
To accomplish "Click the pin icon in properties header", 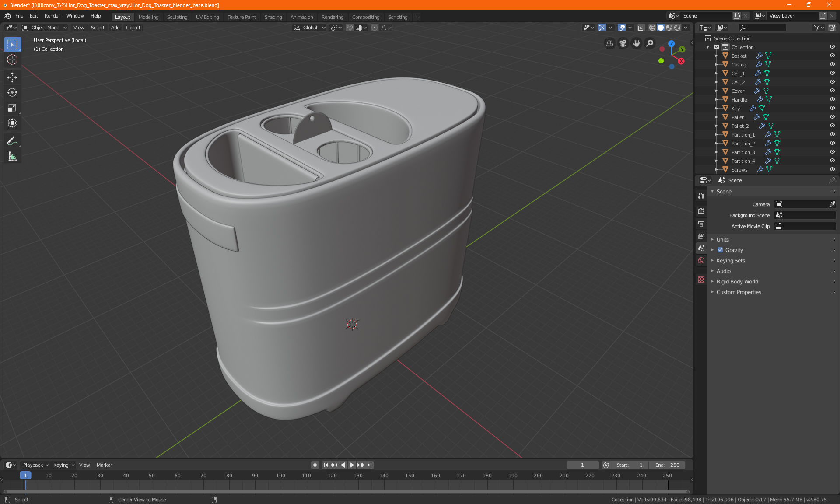I will 832,180.
